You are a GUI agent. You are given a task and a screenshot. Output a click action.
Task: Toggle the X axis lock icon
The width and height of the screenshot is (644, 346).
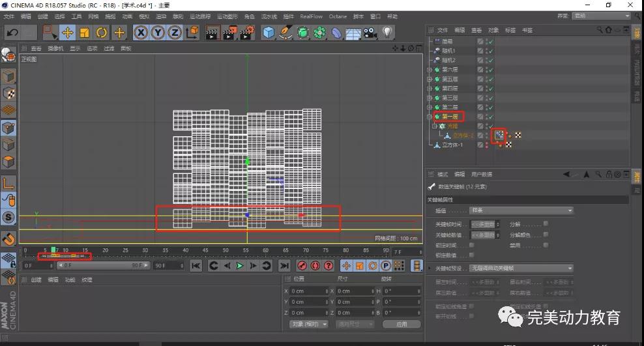(141, 32)
